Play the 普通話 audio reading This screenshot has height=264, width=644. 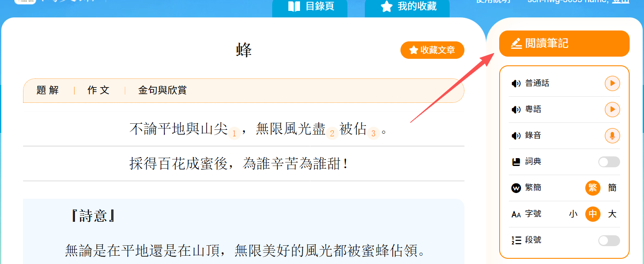pos(612,83)
